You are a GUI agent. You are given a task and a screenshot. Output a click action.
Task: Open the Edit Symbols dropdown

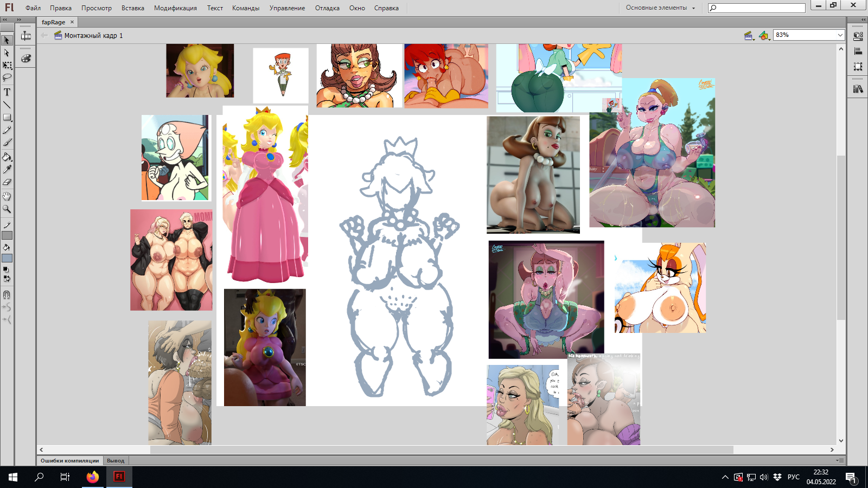point(764,36)
